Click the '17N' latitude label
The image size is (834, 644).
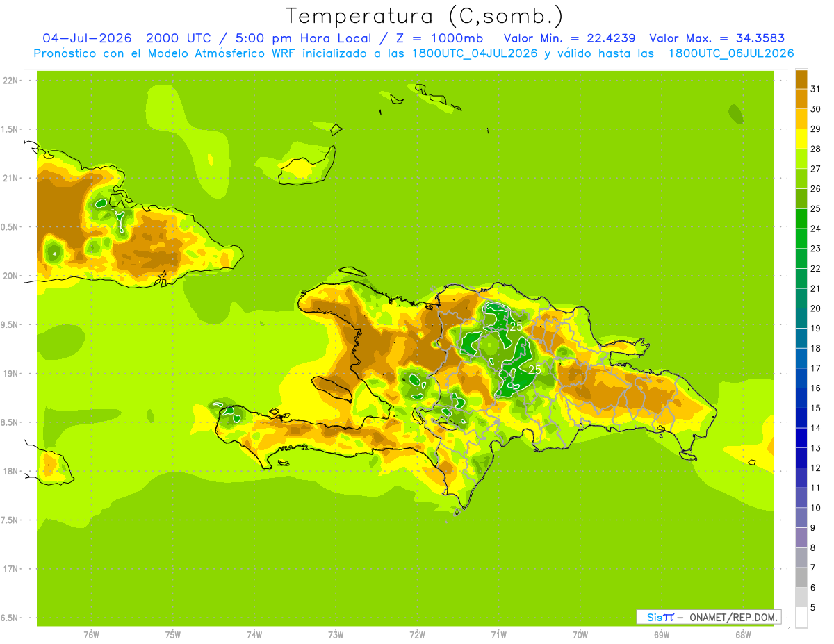[x=11, y=569]
